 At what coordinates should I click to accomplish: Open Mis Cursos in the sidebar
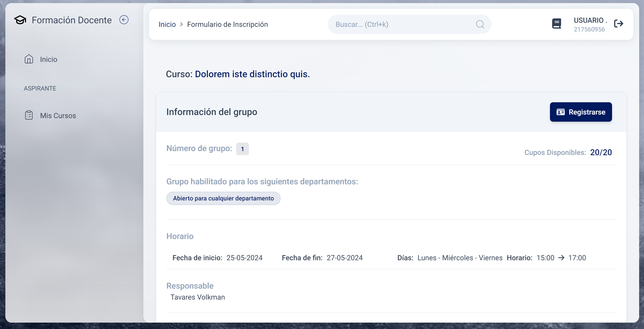coord(58,116)
